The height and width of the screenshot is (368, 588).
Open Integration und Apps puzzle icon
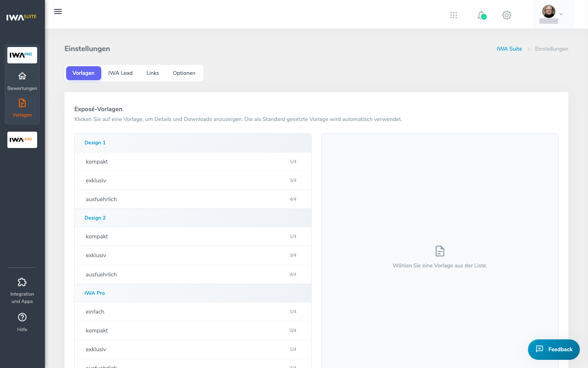coord(22,282)
